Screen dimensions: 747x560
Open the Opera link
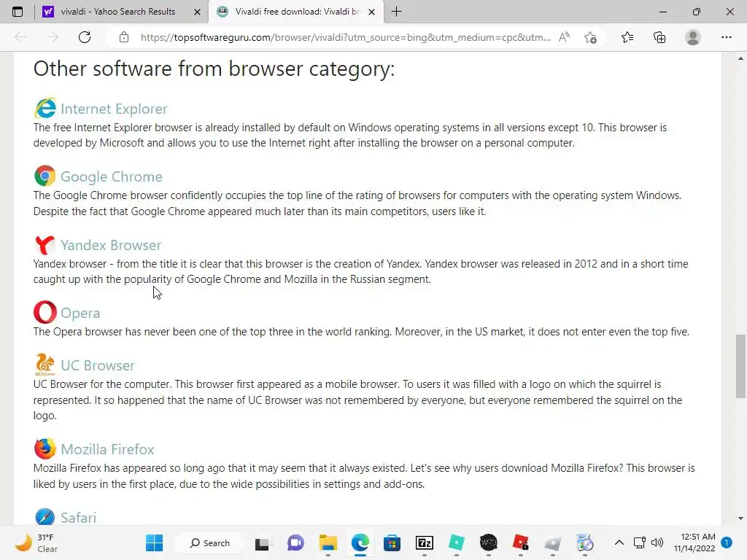tap(80, 314)
